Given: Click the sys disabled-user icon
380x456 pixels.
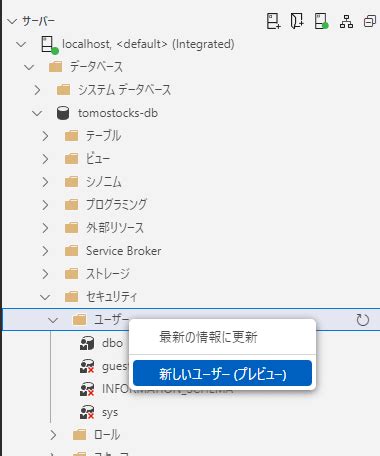Looking at the screenshot, I should coord(87,412).
